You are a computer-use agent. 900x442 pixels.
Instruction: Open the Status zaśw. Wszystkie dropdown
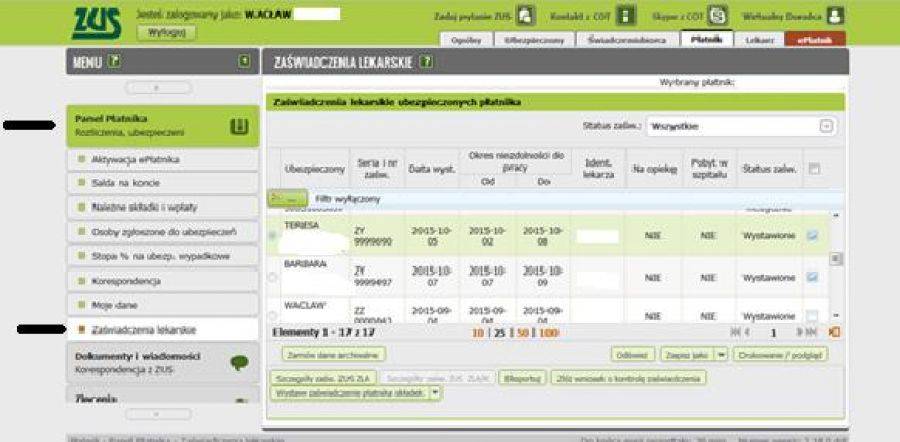[740, 126]
